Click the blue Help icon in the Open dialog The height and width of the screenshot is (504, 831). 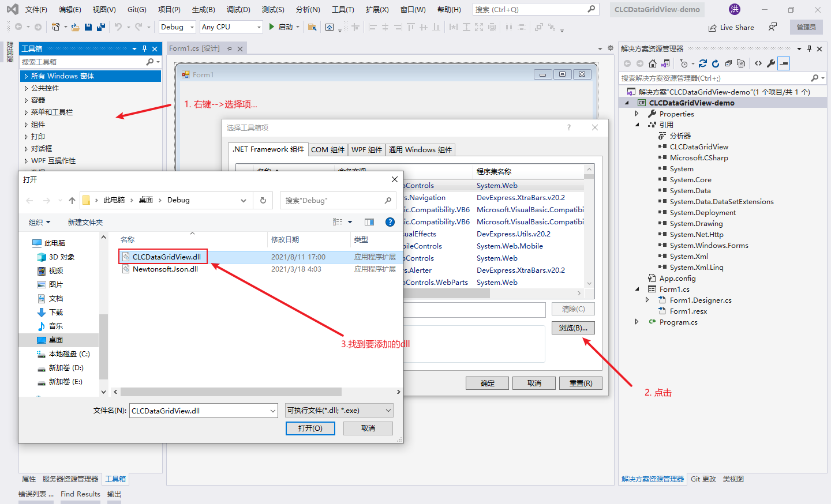(x=390, y=222)
